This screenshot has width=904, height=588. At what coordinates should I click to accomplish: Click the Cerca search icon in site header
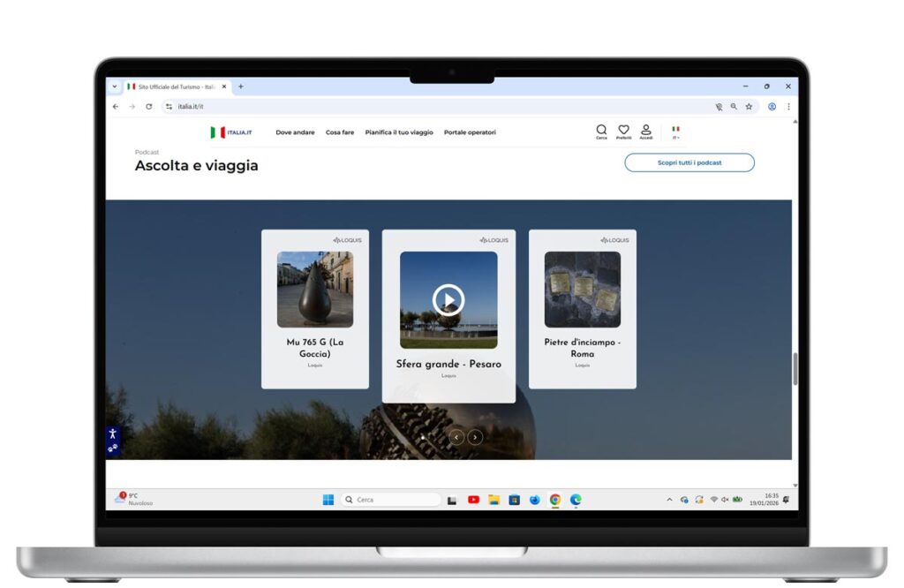point(601,131)
